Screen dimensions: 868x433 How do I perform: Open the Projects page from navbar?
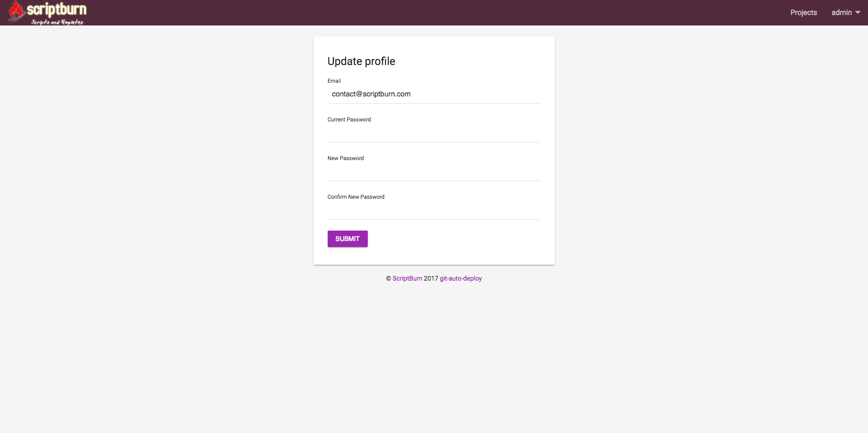click(x=803, y=13)
